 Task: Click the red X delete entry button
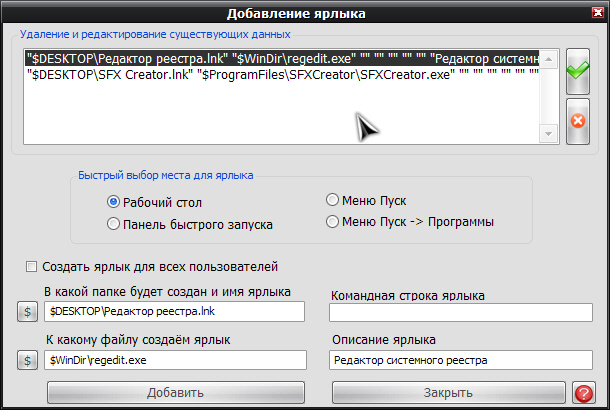point(577,122)
